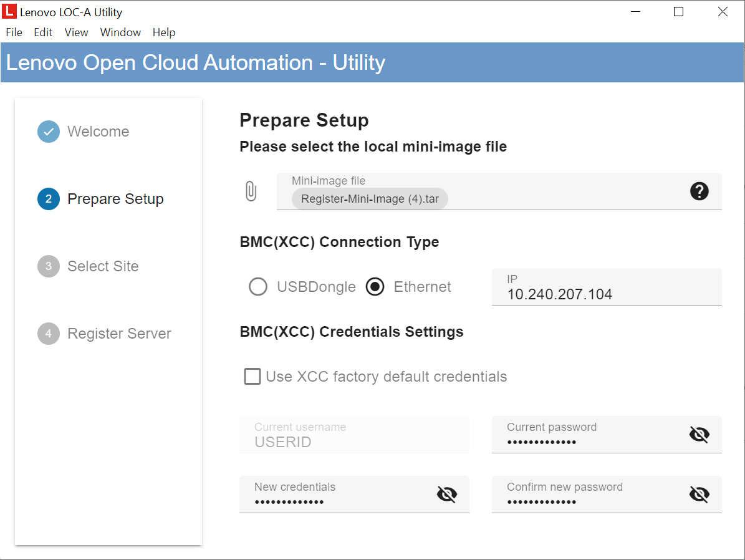
Task: Open the View menu
Action: [x=76, y=32]
